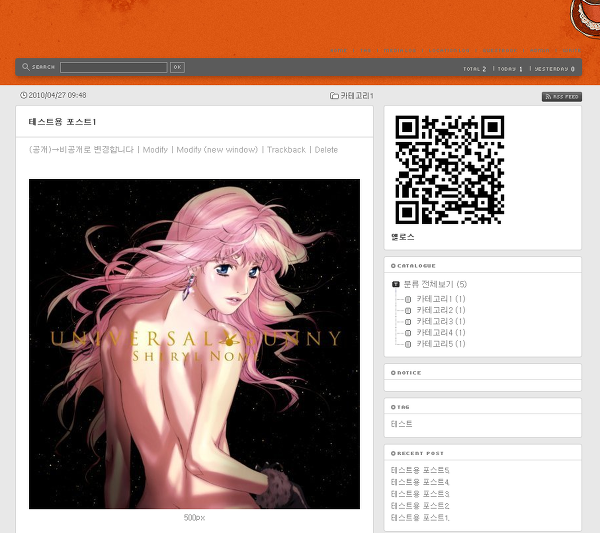The height and width of the screenshot is (533, 600).
Task: Click the post date 2010/04/27 09:48
Action: click(57, 95)
